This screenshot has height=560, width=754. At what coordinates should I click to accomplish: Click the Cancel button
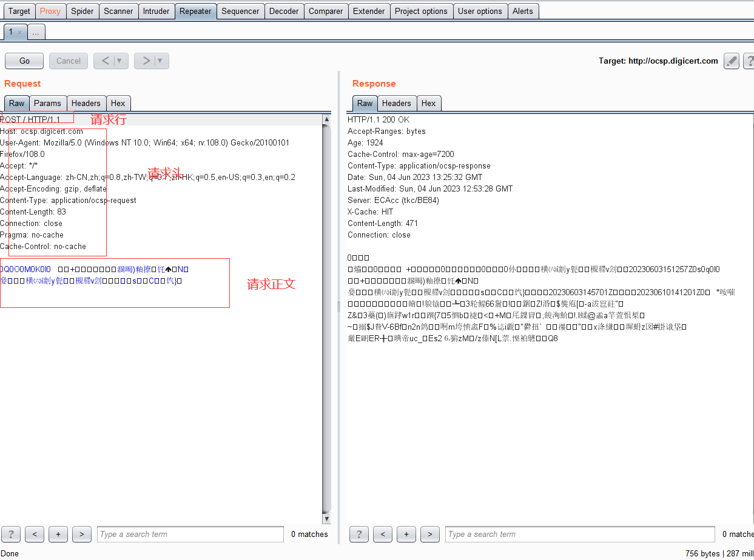point(69,61)
